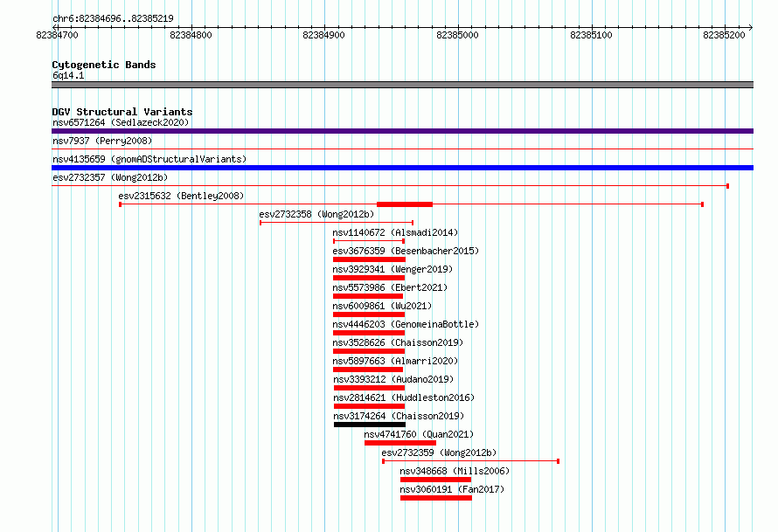Select the nsv4741760 (Quan2021) label

[x=419, y=434]
